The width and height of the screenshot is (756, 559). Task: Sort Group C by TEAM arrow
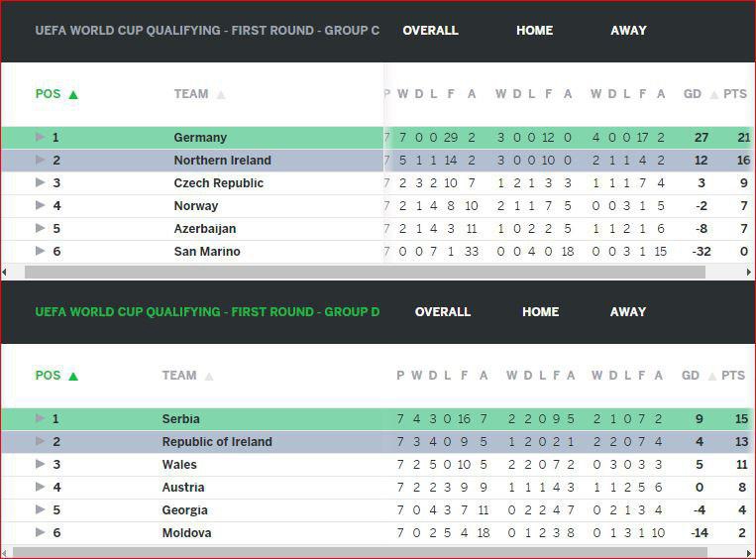point(220,95)
